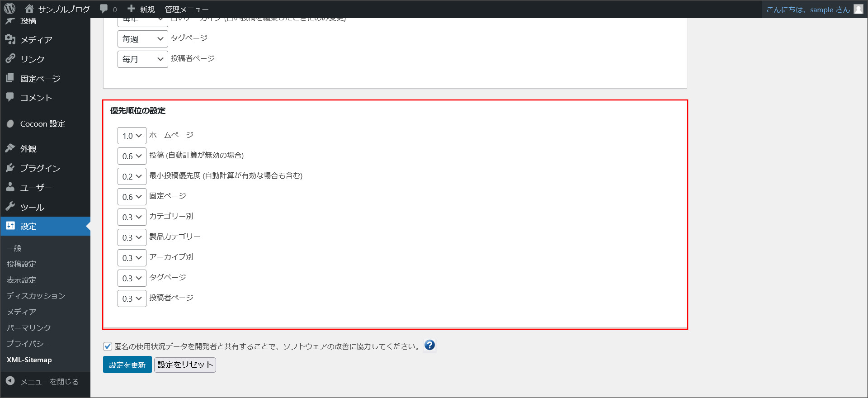Open the XML-Sitemap submenu item
Screen dimensions: 868x398
(29, 360)
